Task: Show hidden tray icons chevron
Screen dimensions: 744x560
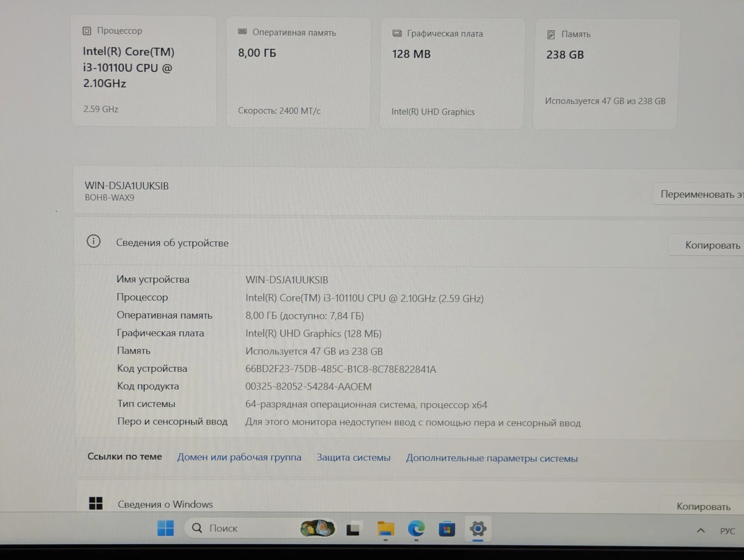Action: pos(700,531)
